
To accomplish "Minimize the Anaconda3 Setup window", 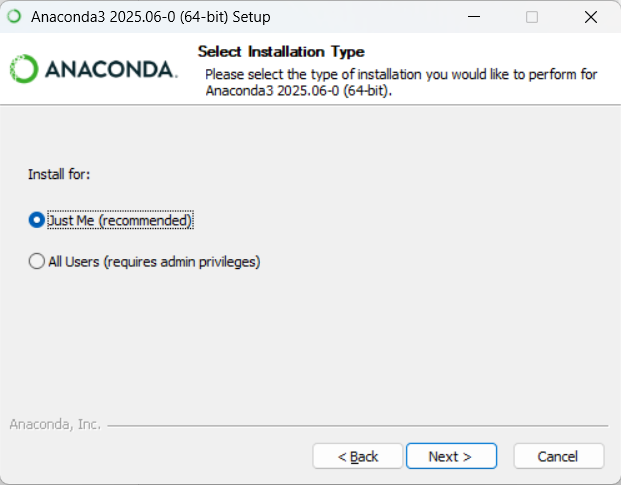I will pos(478,17).
